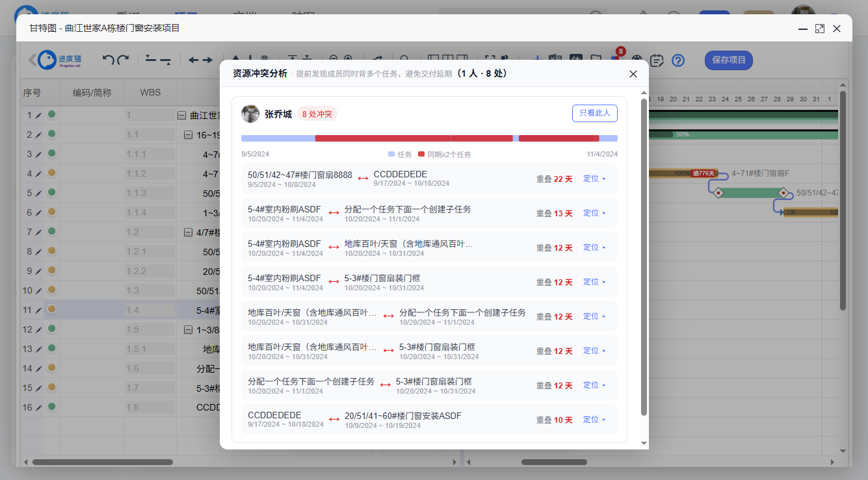This screenshot has width=868, height=480.
Task: Click the task table horizontal scrollbar
Action: pos(103,462)
